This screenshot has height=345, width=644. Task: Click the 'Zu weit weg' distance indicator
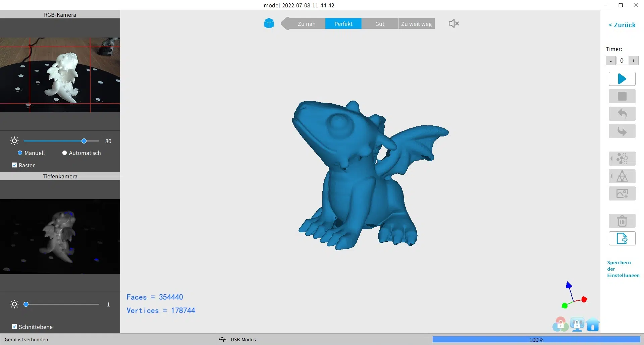(x=416, y=24)
